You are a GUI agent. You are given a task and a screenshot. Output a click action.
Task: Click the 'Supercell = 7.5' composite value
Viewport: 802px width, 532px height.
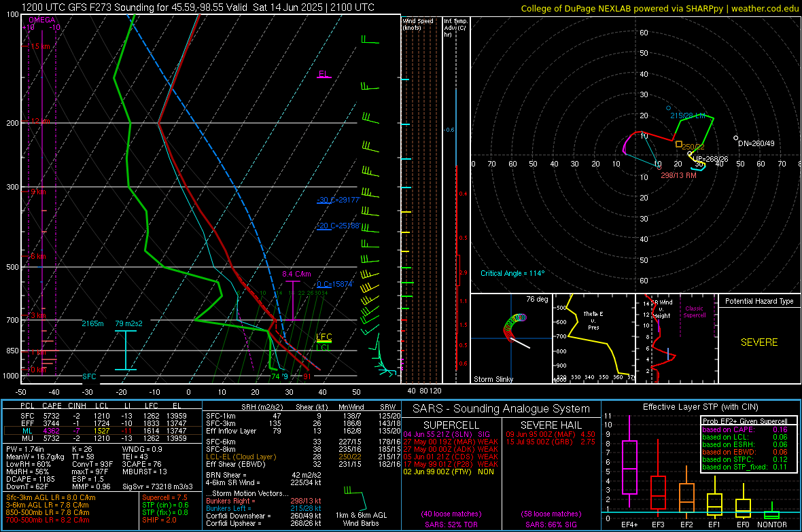click(x=164, y=498)
